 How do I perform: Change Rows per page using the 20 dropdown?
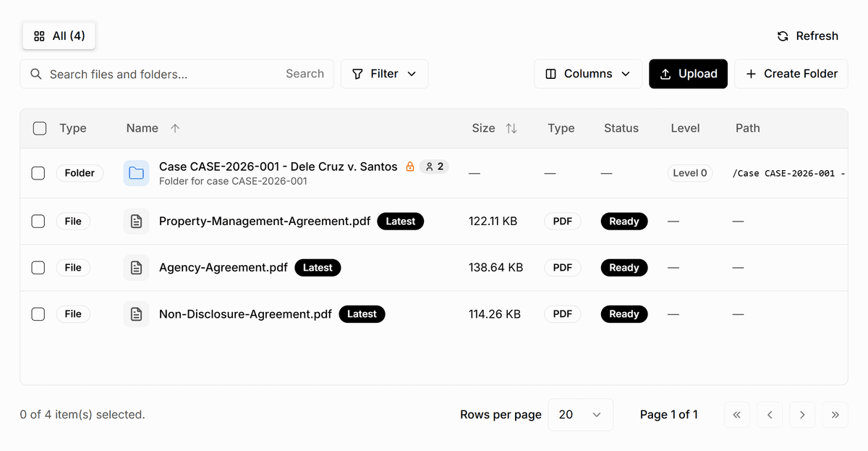point(580,414)
